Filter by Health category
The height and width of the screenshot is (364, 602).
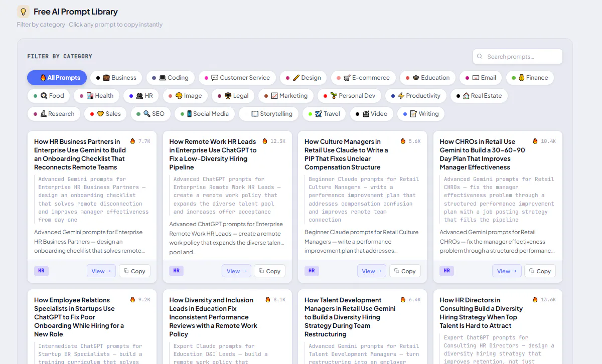96,96
